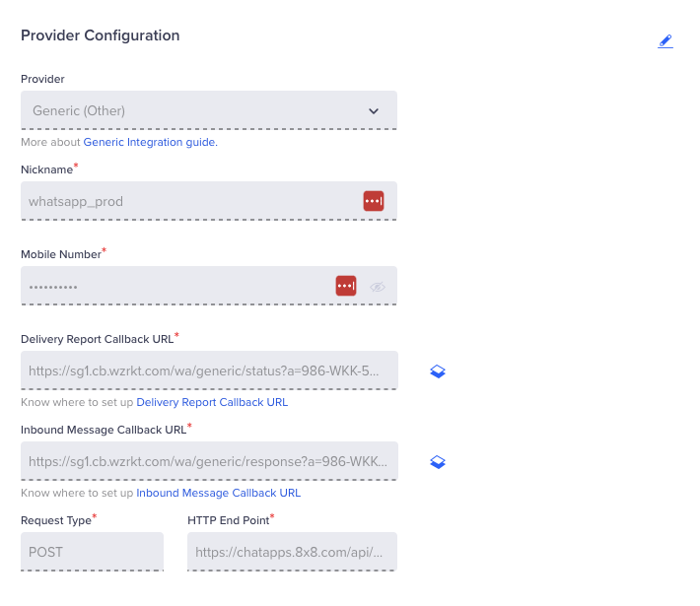Screen dimensions: 700x606
Task: Click the HTTP End Point label
Action: [228, 518]
